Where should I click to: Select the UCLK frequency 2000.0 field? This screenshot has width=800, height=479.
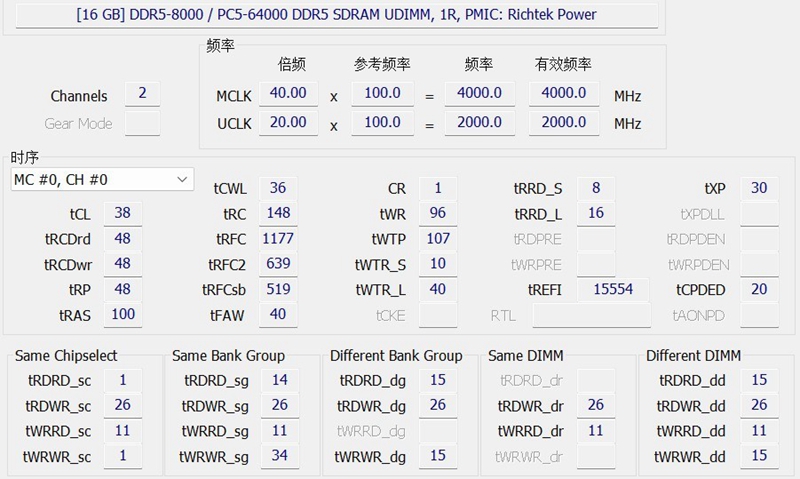pyautogui.click(x=473, y=124)
